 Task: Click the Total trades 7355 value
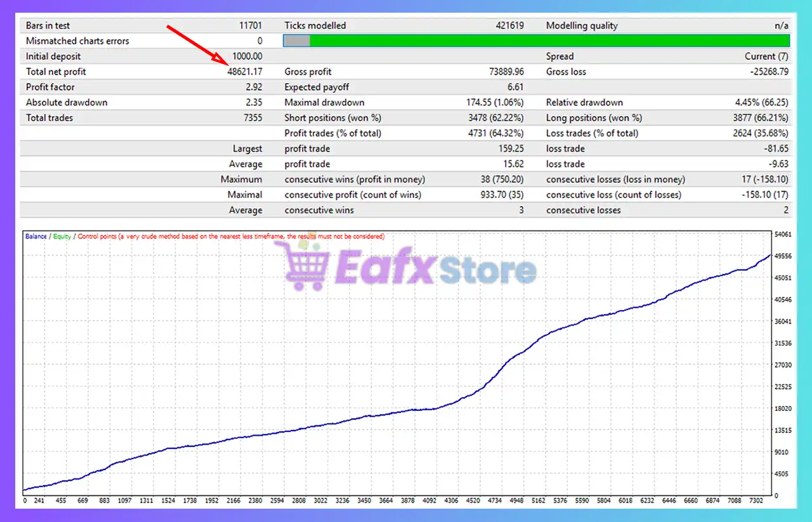(255, 117)
